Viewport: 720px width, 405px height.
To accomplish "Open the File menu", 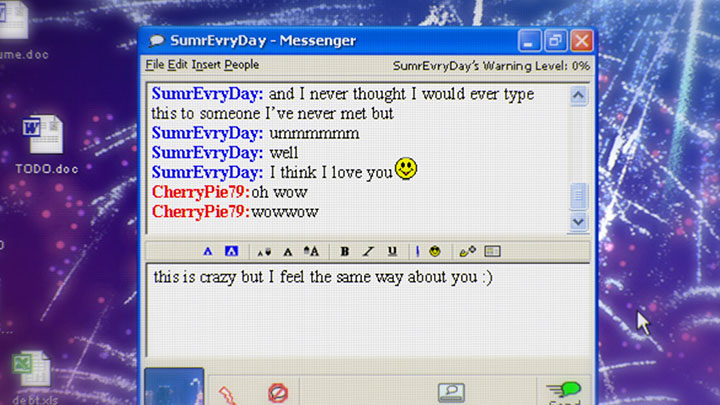I will [x=154, y=65].
